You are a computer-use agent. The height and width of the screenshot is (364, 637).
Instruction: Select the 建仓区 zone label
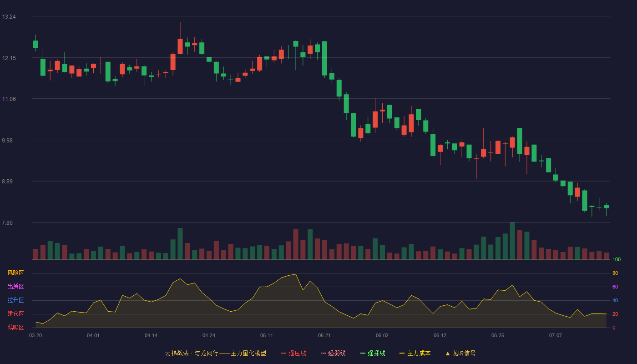pyautogui.click(x=15, y=314)
